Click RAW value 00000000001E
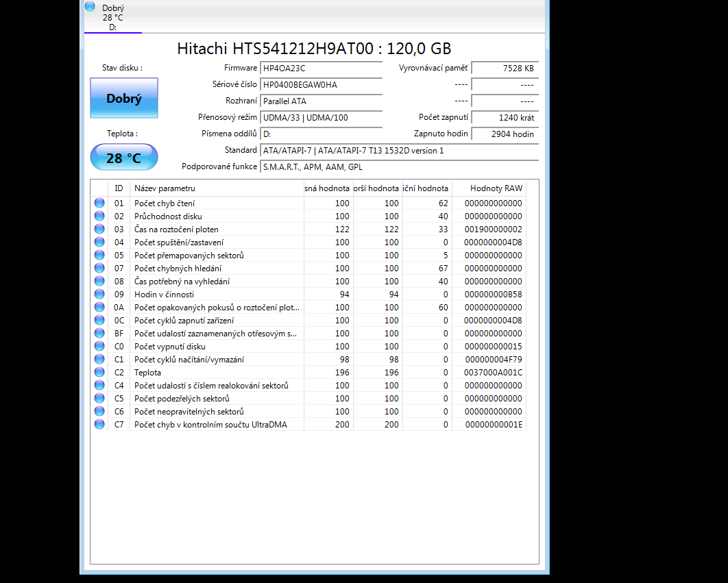 coord(494,424)
